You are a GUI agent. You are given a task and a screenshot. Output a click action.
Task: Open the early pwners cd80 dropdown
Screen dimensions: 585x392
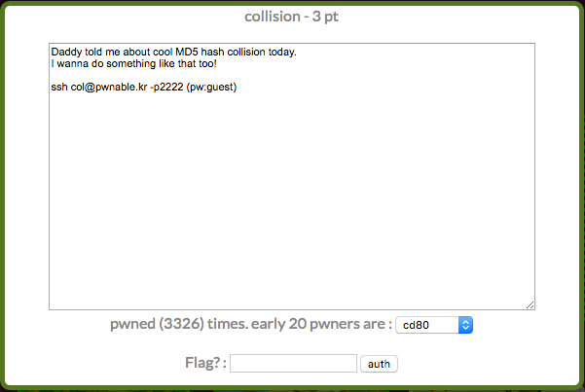tap(434, 325)
